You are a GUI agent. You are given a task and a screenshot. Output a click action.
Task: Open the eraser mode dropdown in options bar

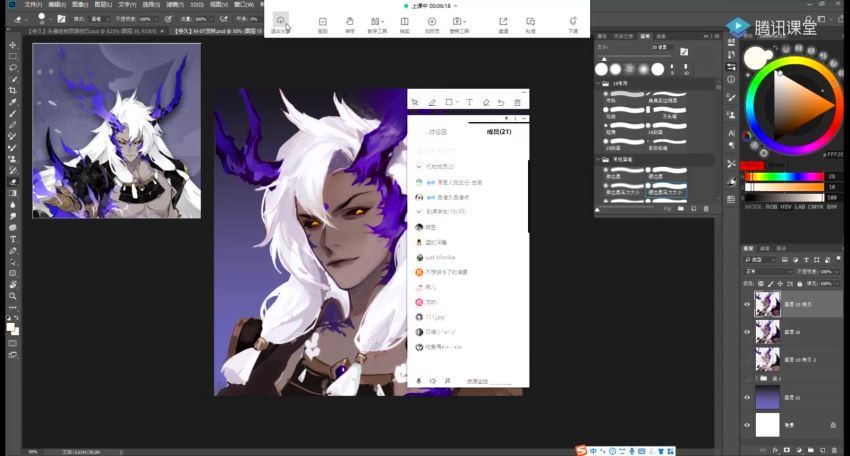tap(99, 18)
